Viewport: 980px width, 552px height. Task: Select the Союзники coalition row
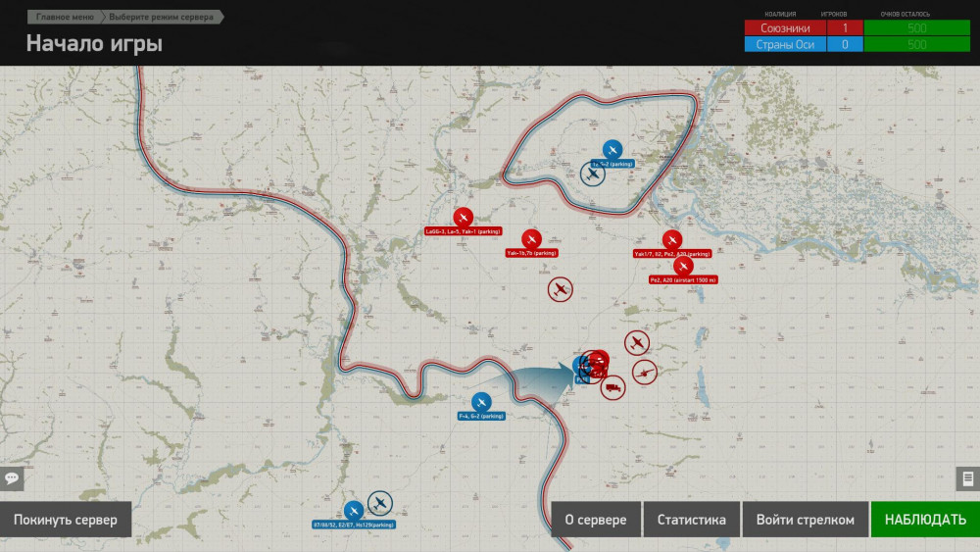pos(857,28)
